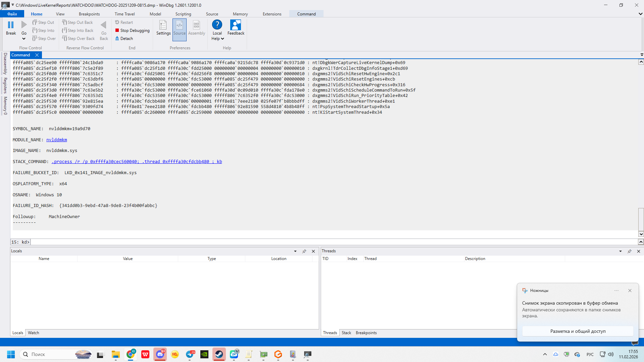Click the nvlddmkm module name link
644x362 pixels.
pyautogui.click(x=56, y=140)
